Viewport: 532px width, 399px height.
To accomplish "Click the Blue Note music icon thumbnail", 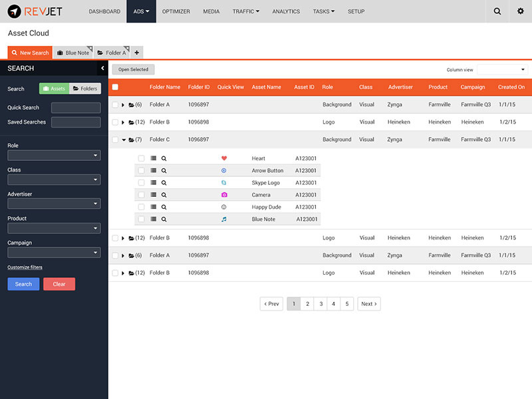I will [x=224, y=219].
